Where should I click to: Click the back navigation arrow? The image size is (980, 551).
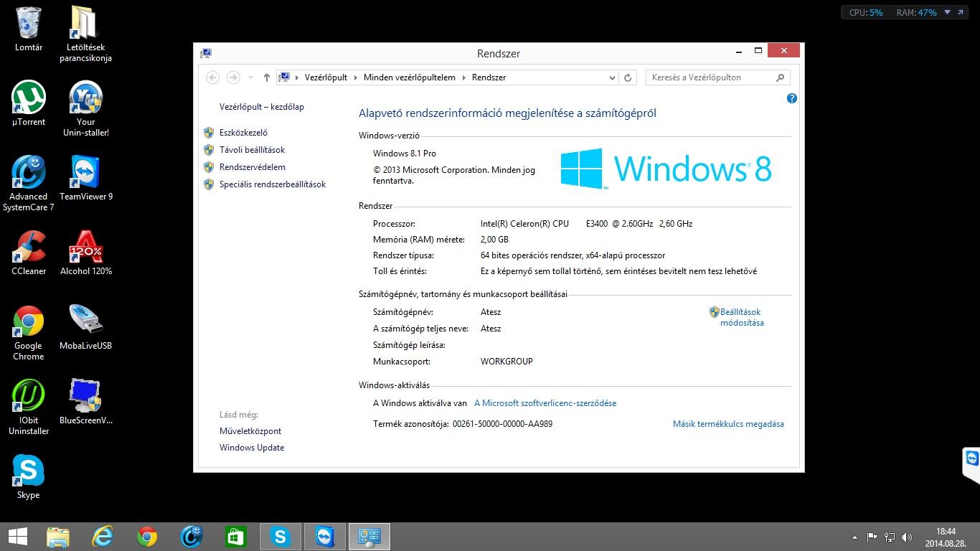tap(212, 77)
